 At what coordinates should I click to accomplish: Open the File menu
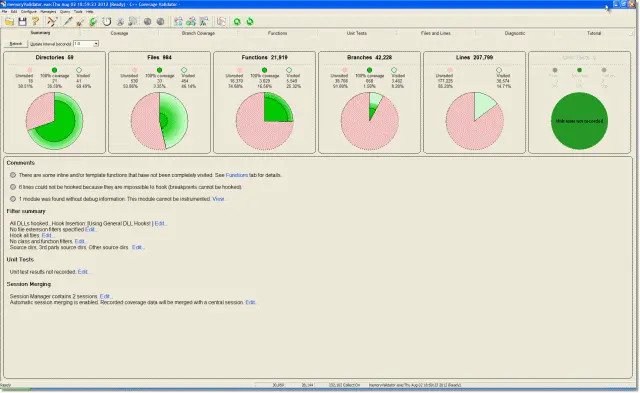pyautogui.click(x=4, y=11)
